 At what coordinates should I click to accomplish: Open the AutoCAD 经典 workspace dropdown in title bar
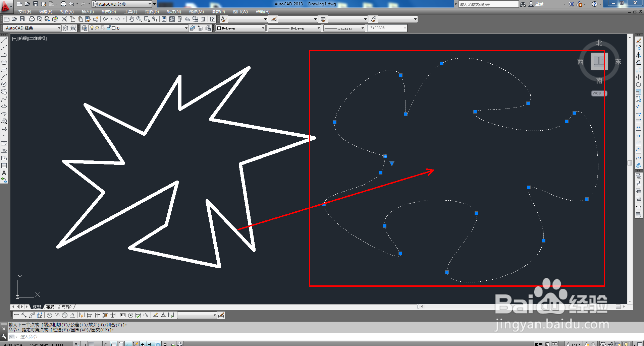pyautogui.click(x=122, y=4)
